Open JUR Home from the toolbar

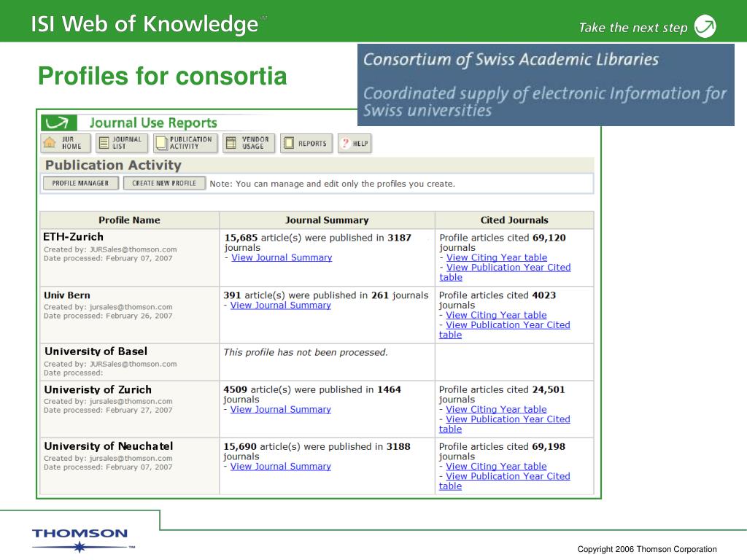[65, 143]
